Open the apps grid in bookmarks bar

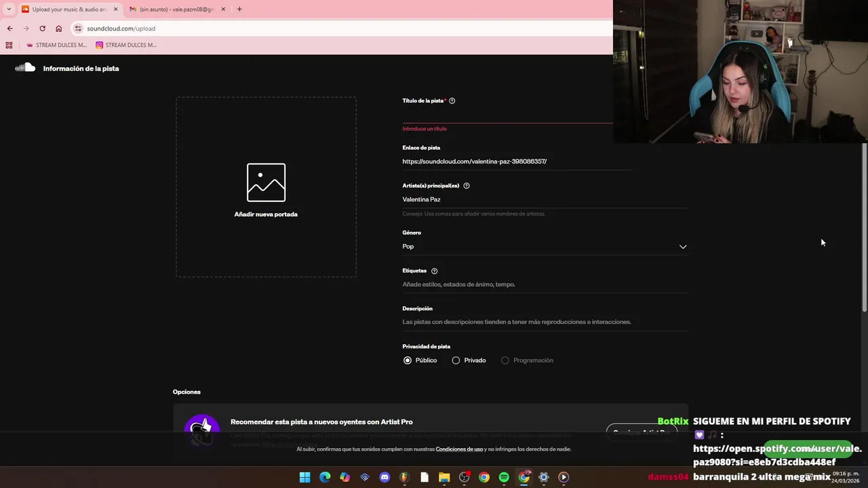[x=9, y=45]
